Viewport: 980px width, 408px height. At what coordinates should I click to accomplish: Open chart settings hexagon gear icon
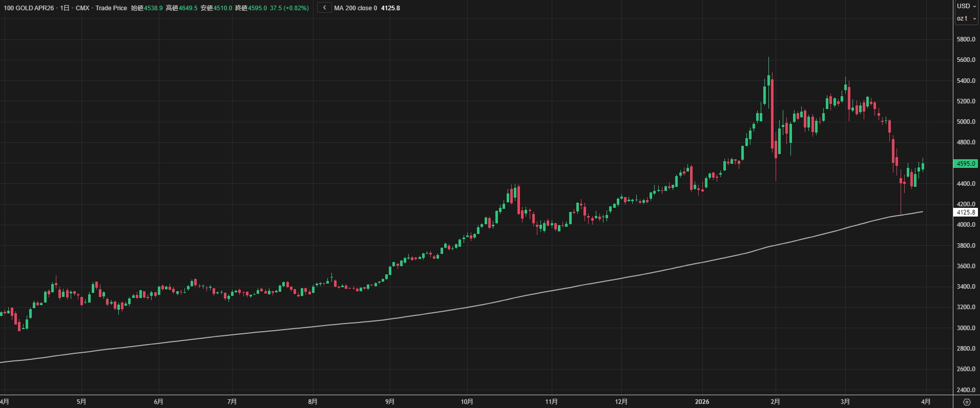(967, 402)
